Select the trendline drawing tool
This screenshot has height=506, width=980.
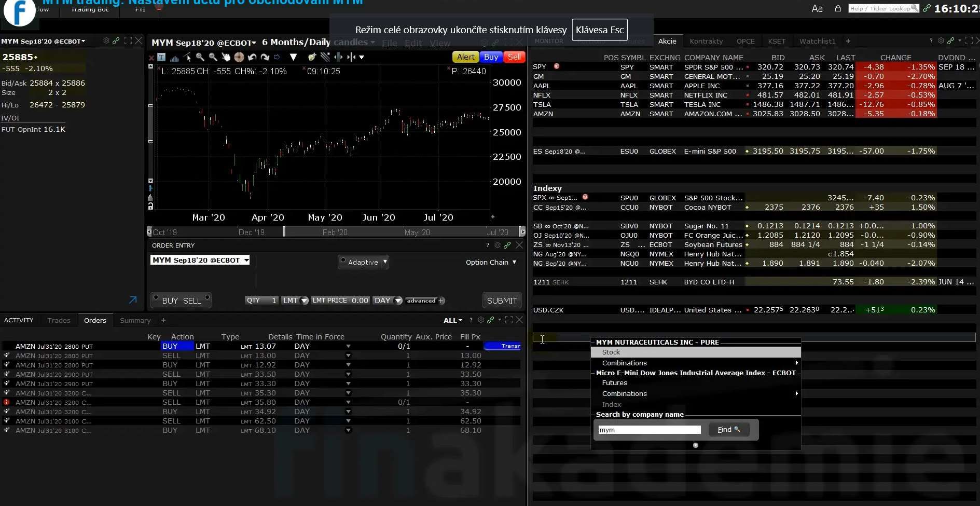click(x=187, y=57)
